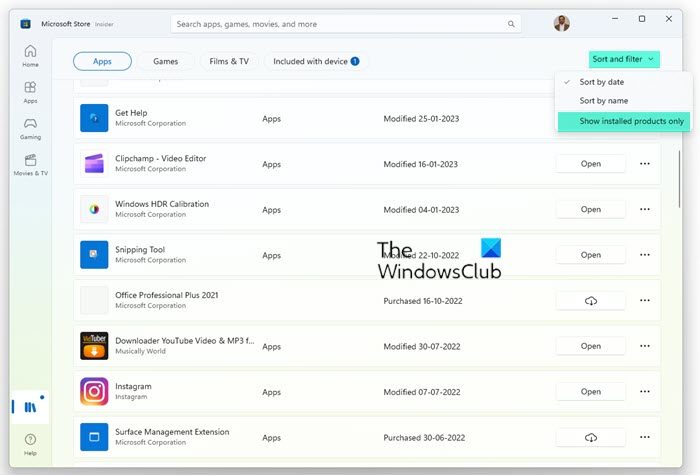Open the Apps section in sidebar
700x476 pixels.
click(x=30, y=92)
